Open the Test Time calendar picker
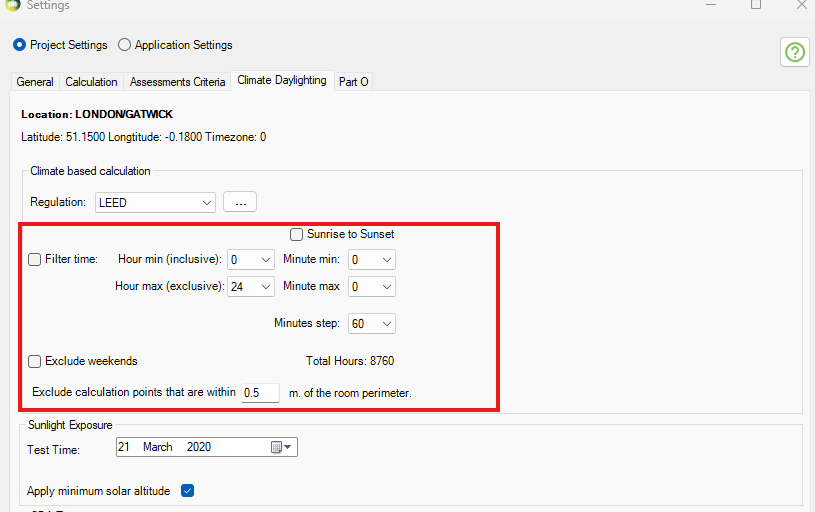The image size is (815, 512). pyautogui.click(x=279, y=447)
